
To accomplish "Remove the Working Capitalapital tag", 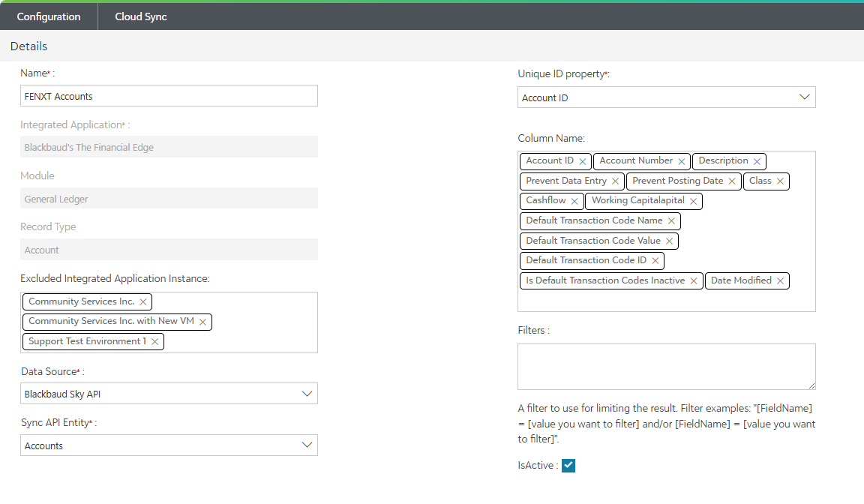I will [694, 201].
